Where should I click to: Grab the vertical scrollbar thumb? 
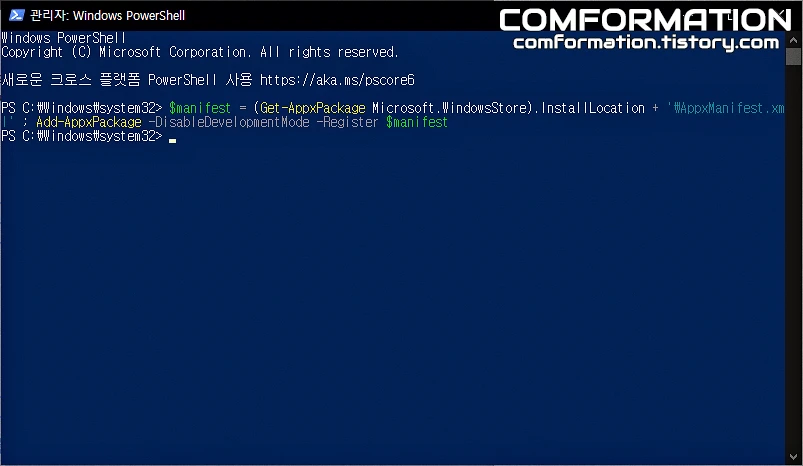point(793,56)
